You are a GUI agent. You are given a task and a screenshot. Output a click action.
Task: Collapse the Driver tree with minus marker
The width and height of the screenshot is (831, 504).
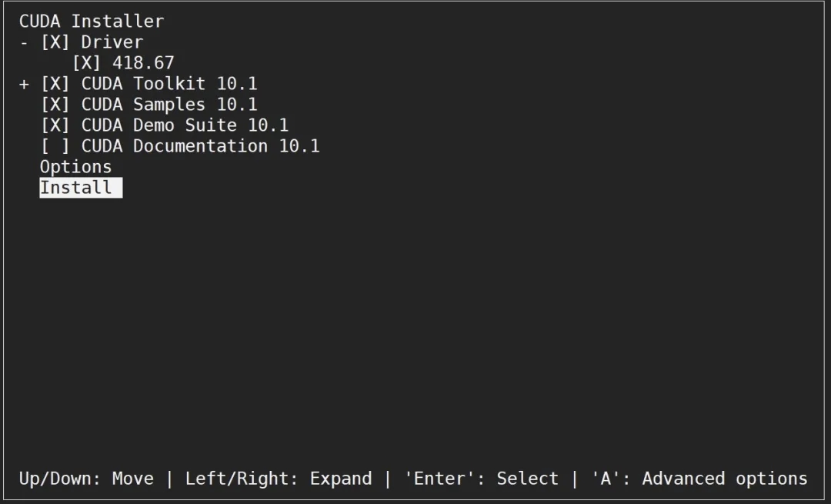pyautogui.click(x=24, y=42)
